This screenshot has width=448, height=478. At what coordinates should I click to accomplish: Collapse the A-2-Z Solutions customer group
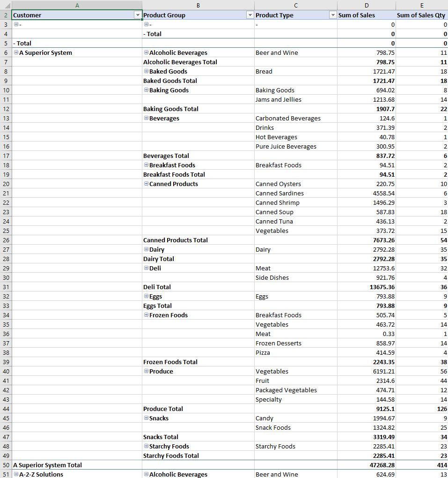pos(16,474)
